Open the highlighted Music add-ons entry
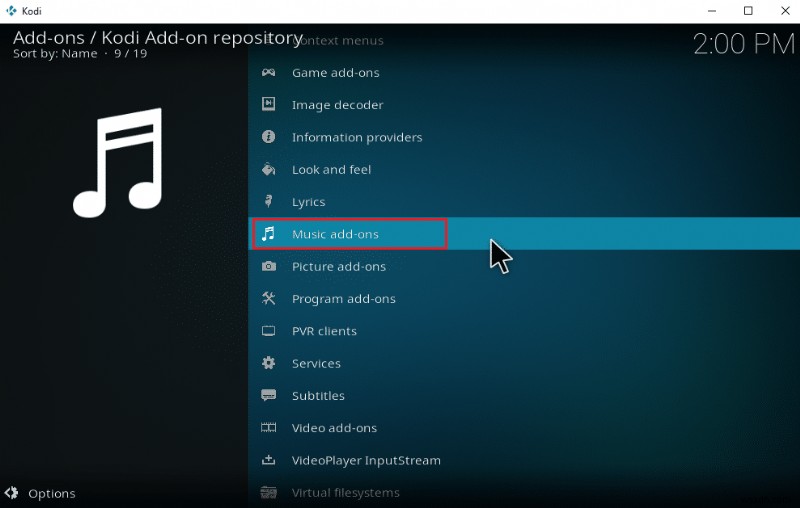The width and height of the screenshot is (800, 508). [x=524, y=234]
